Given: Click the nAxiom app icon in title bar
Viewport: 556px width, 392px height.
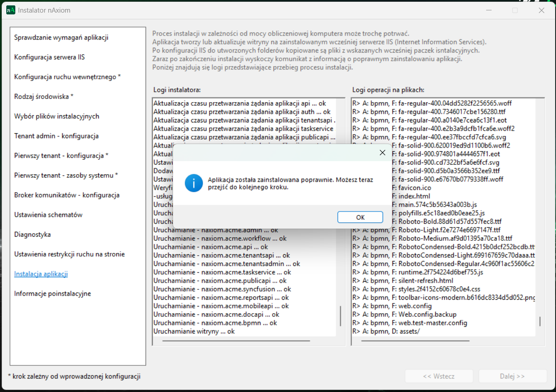Looking at the screenshot, I should tap(11, 10).
